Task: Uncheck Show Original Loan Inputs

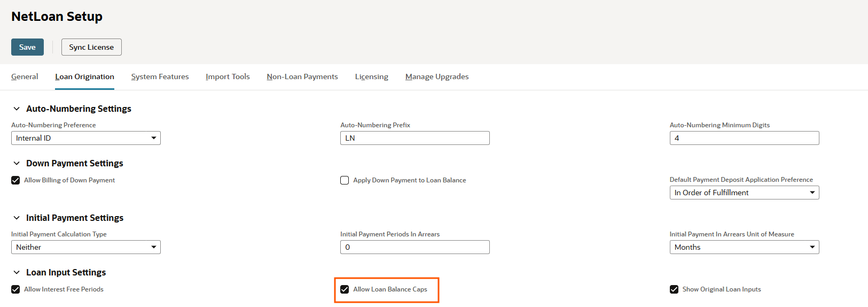Action: coord(674,289)
